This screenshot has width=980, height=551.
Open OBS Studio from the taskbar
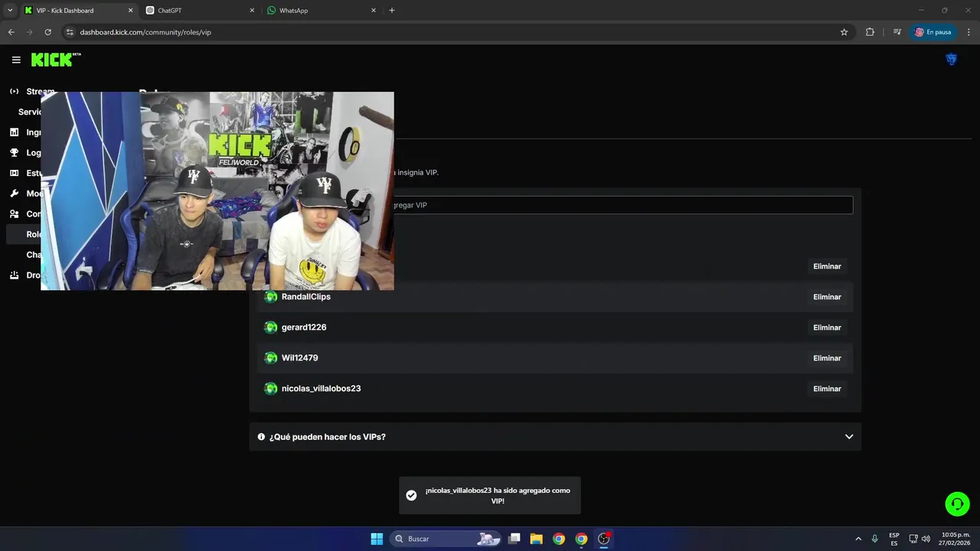click(603, 539)
